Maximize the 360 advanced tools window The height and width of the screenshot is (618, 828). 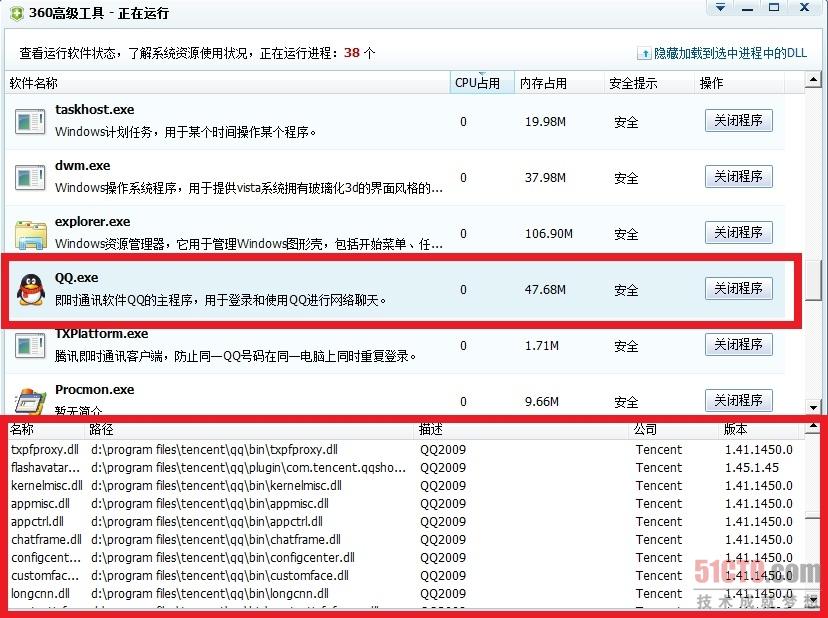coord(774,8)
